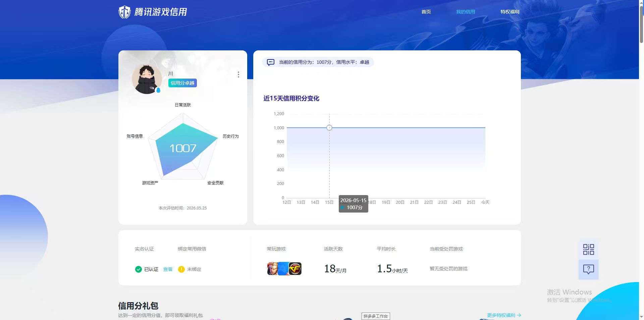Click the first game icon (Honor of Kings)
Viewport: 644px width, 320px height.
pyautogui.click(x=272, y=269)
